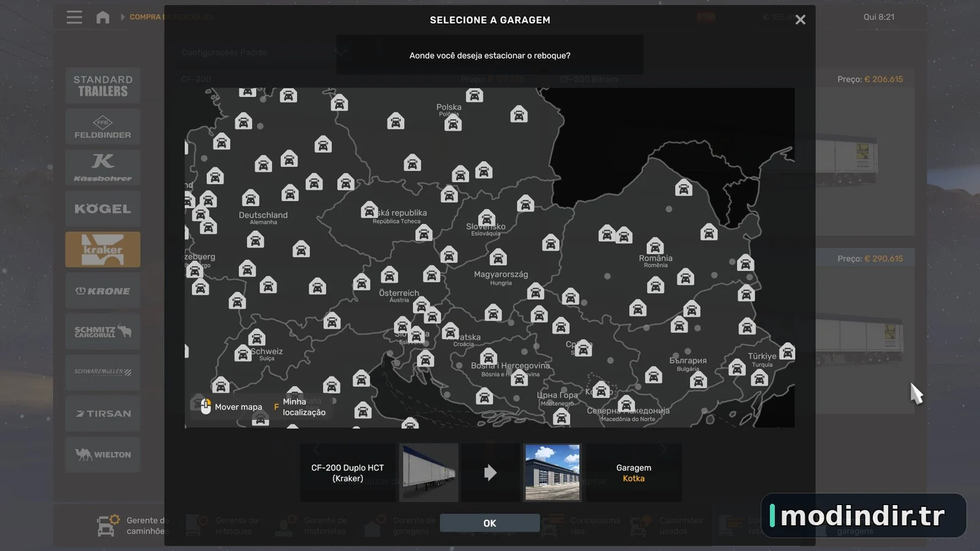Choose garage marker overlapping Česká republika label
This screenshot has height=551, width=980.
pyautogui.click(x=369, y=210)
